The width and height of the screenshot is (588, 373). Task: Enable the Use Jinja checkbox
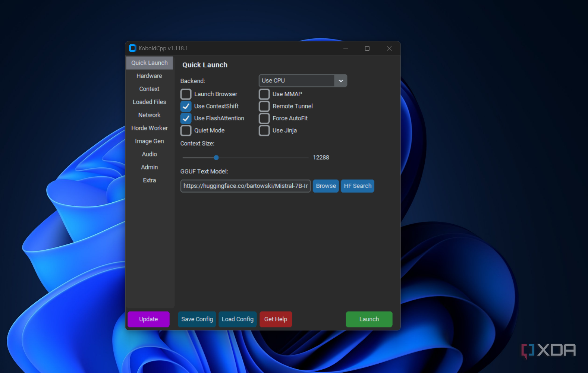pyautogui.click(x=264, y=130)
